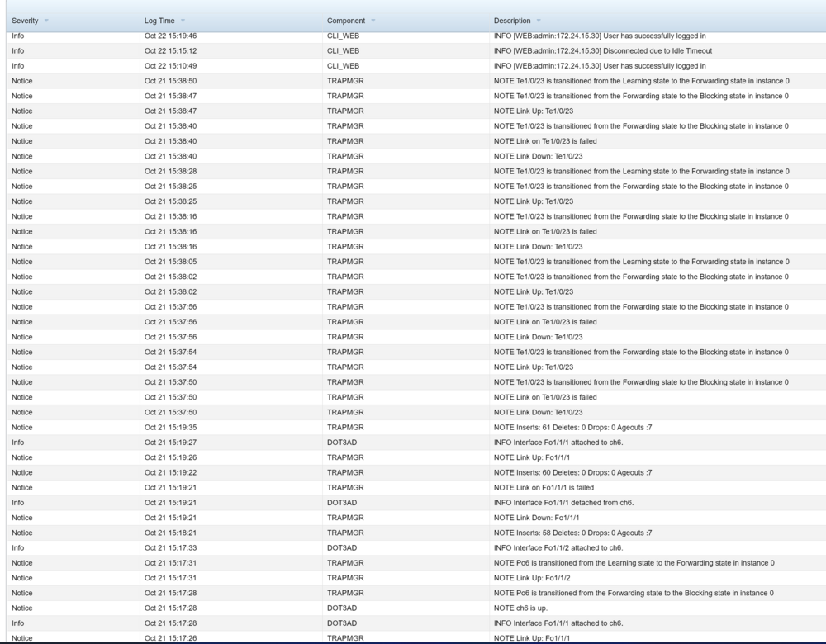Sort by the Component column header

pos(345,21)
